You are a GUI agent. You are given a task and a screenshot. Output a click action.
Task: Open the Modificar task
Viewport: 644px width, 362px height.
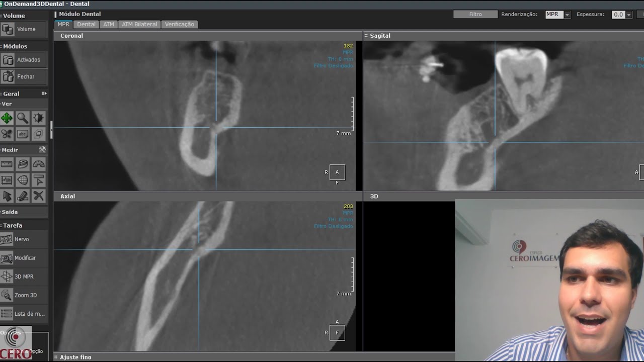pyautogui.click(x=24, y=258)
